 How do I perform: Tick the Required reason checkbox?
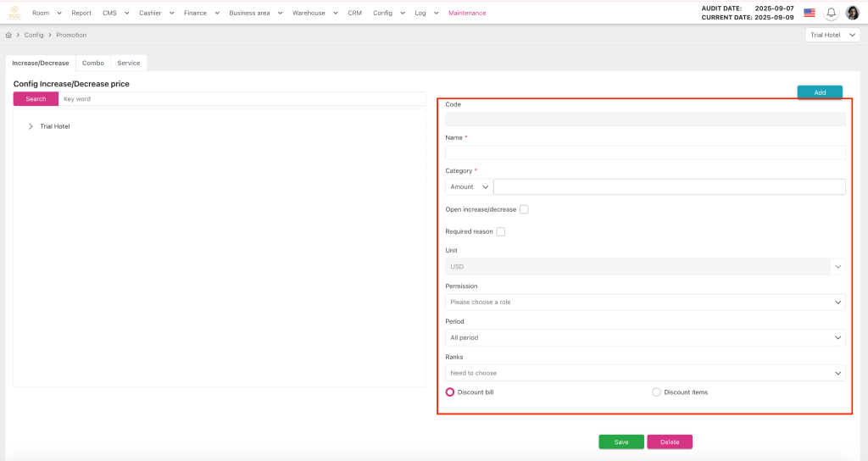[x=501, y=231]
